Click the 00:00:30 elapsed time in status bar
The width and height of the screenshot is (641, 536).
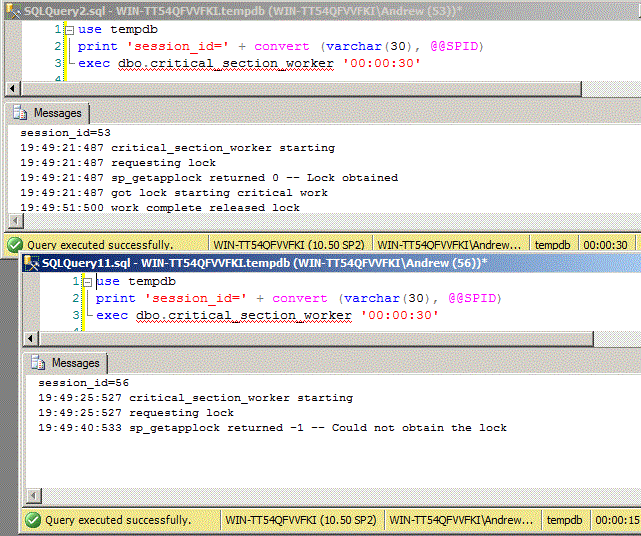[605, 244]
